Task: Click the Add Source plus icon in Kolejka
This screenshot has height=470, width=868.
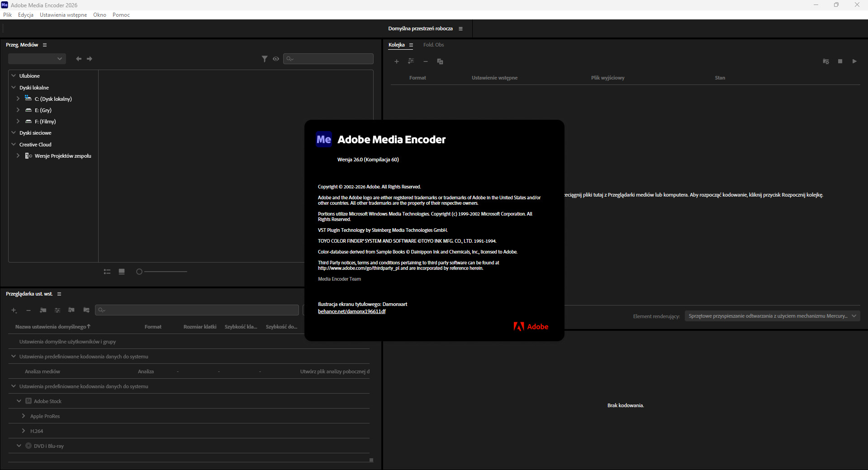Action: point(397,61)
